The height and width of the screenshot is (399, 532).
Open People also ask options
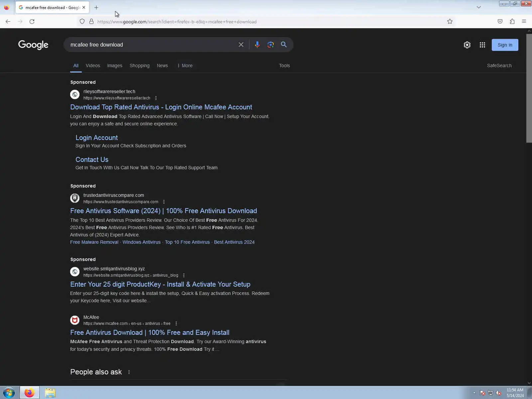[x=129, y=372]
